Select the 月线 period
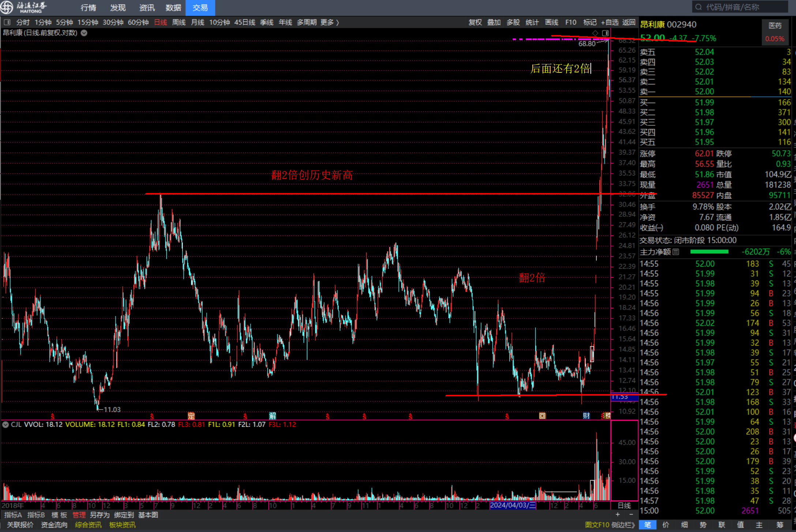This screenshot has width=796, height=532. point(198,22)
